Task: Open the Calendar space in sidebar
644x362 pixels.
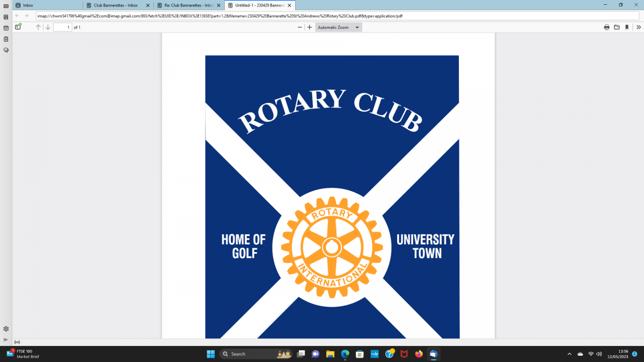Action: tap(6, 27)
